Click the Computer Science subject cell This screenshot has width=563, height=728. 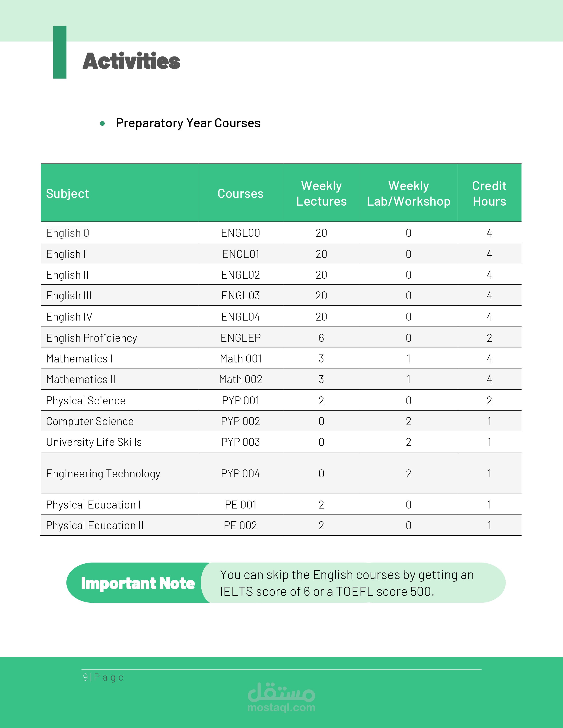(x=90, y=421)
